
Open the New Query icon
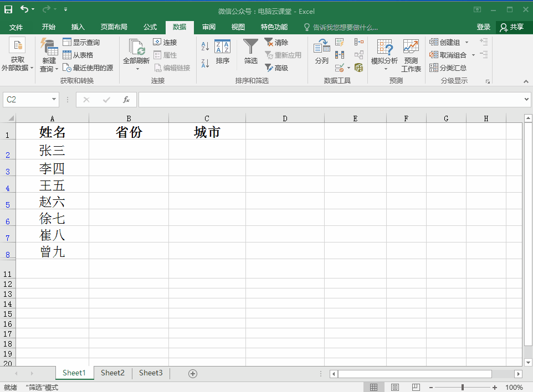tap(49, 54)
